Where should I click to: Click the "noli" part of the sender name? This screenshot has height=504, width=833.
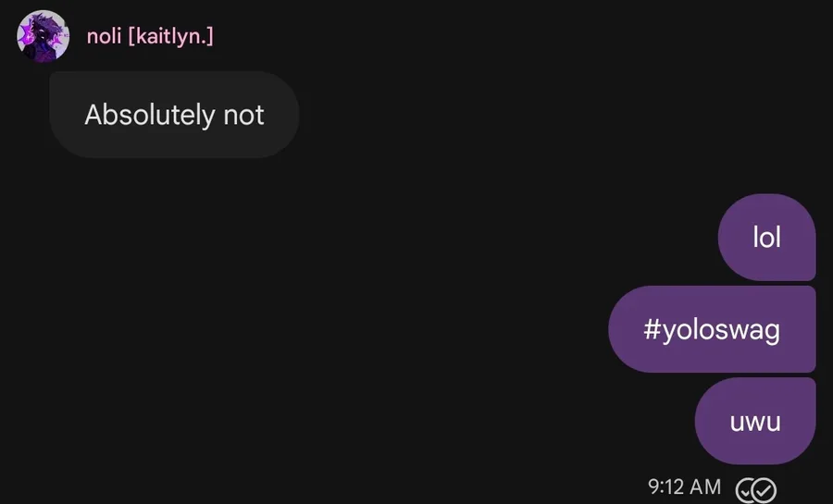click(104, 37)
